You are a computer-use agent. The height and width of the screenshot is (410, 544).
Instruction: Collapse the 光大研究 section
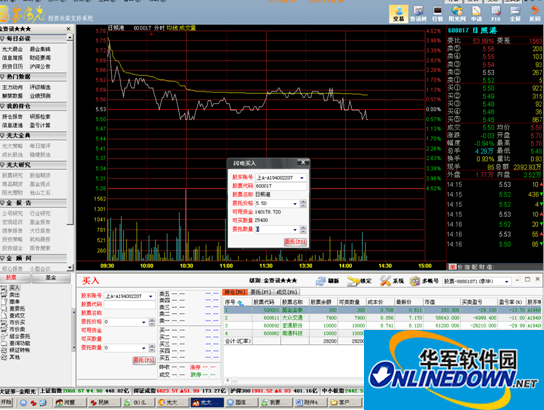click(3, 165)
